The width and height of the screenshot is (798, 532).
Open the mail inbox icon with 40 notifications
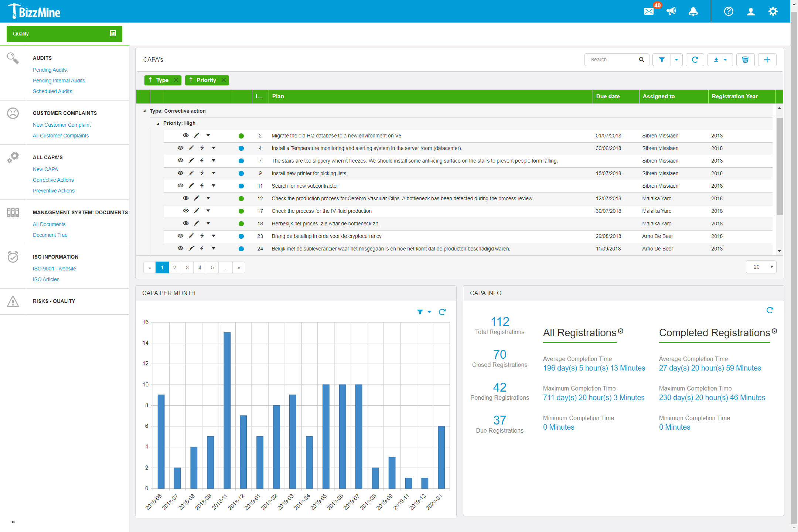click(649, 11)
